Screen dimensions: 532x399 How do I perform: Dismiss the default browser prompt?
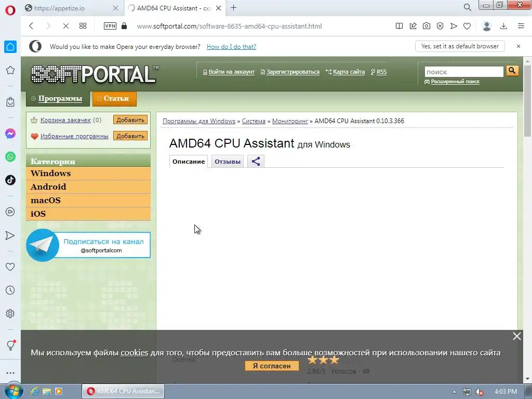[x=518, y=46]
